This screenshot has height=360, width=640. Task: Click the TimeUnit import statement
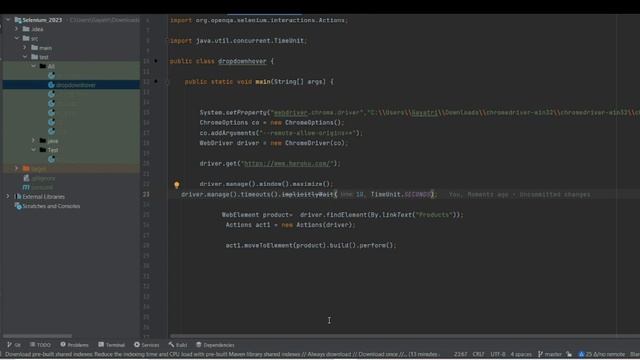coord(238,41)
